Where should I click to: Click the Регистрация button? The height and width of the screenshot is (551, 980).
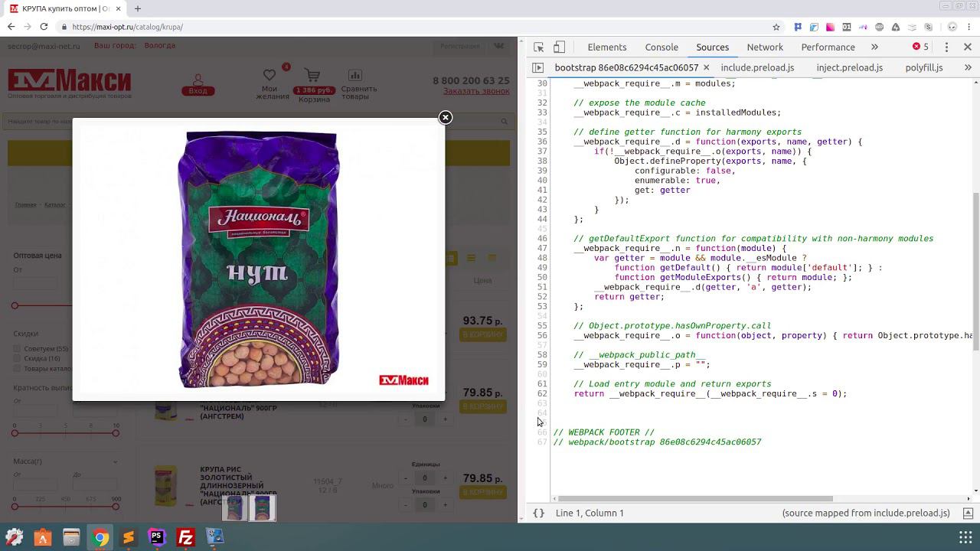459,46
